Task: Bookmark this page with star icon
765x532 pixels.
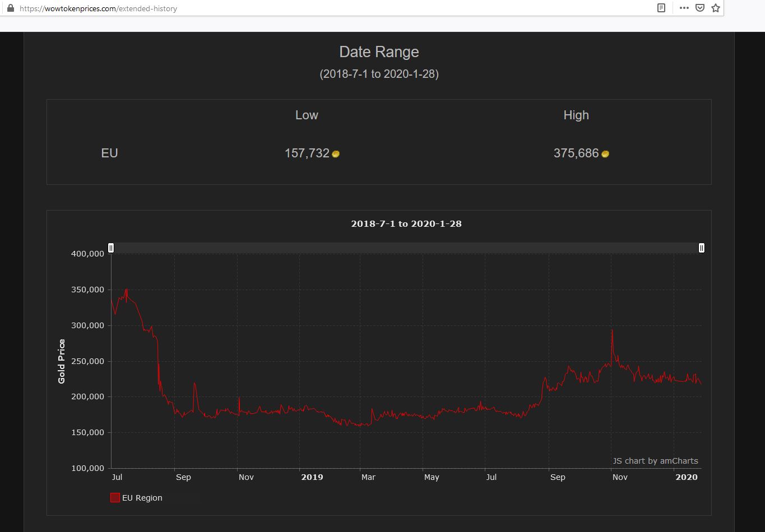Action: (x=715, y=8)
